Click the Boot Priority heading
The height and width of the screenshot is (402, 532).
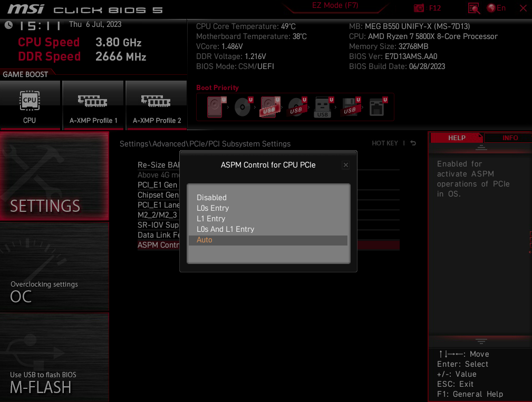point(217,87)
